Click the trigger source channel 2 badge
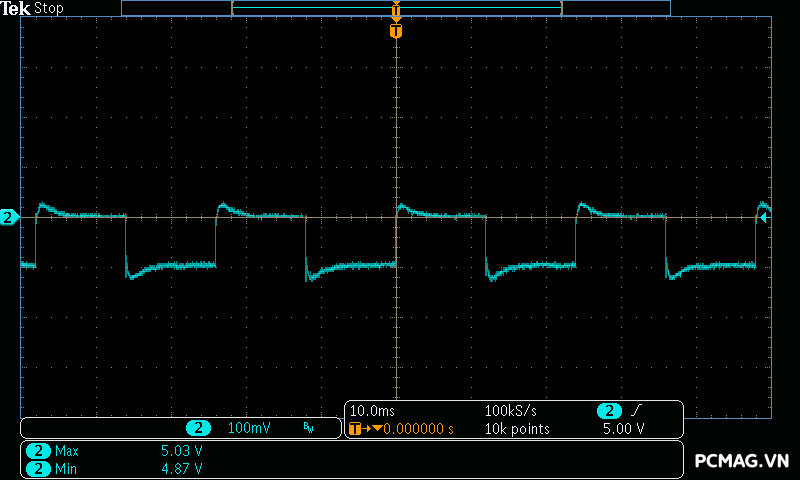The image size is (800, 480). point(608,411)
